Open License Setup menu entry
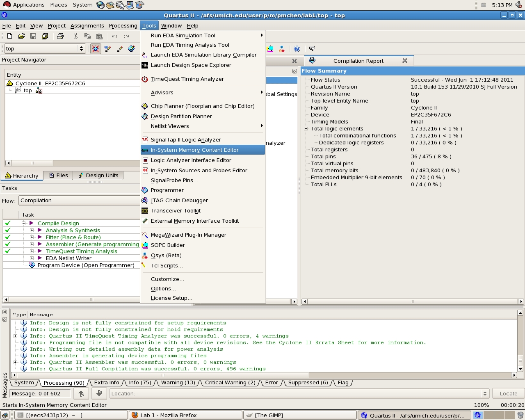This screenshot has width=525, height=420. click(x=203, y=298)
